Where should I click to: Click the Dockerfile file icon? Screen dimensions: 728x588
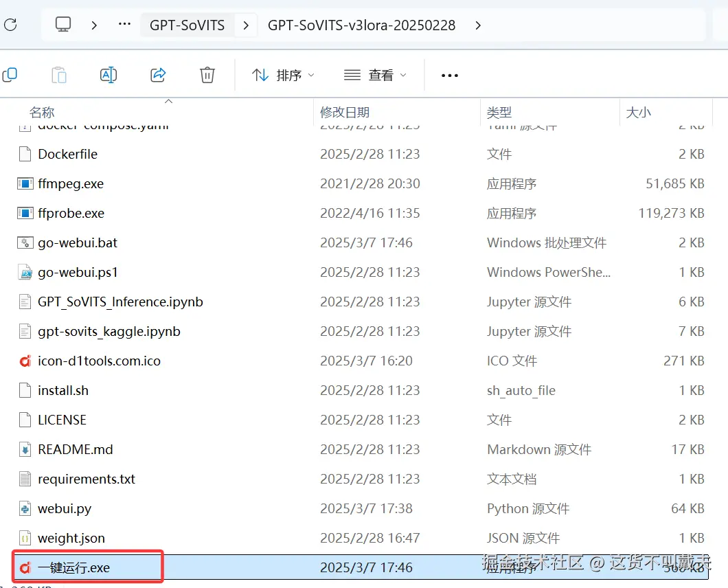pyautogui.click(x=25, y=154)
